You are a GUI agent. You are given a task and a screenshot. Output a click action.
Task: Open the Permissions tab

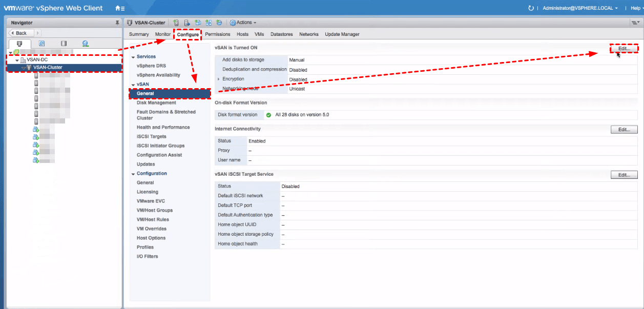(218, 34)
